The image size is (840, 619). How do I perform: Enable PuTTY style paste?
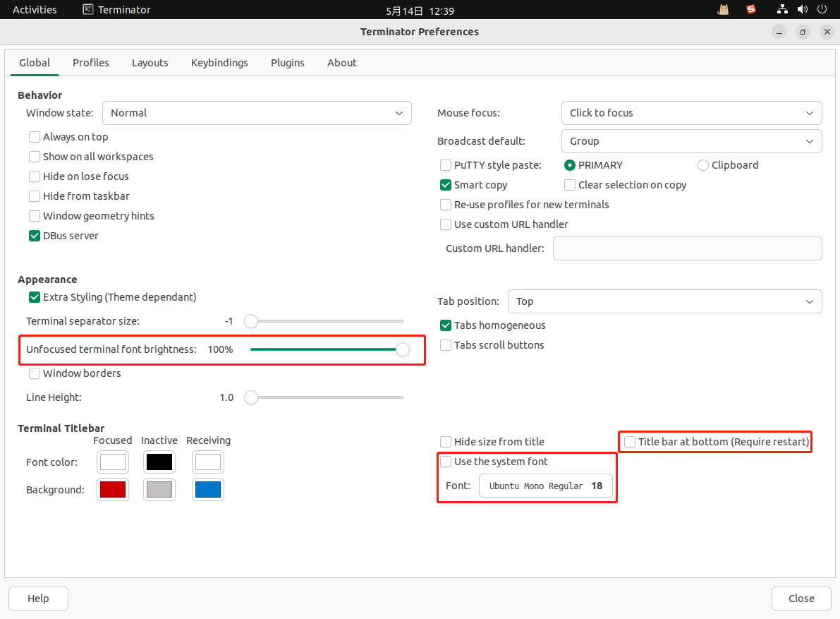coord(446,165)
